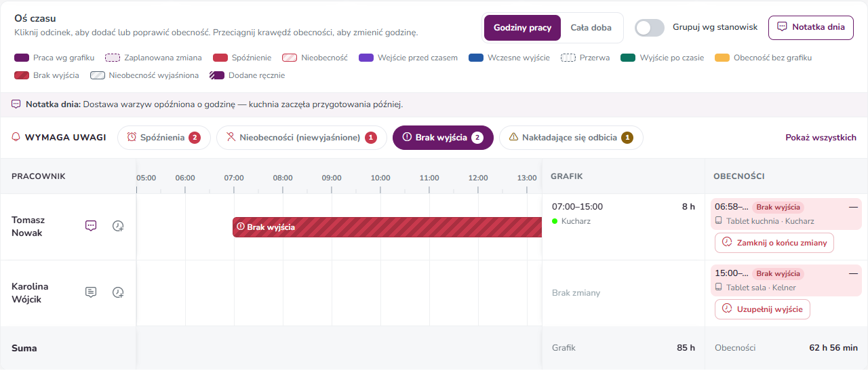Click Spóźnienie legend swatch
Screen dimensions: 868x371
click(x=220, y=58)
